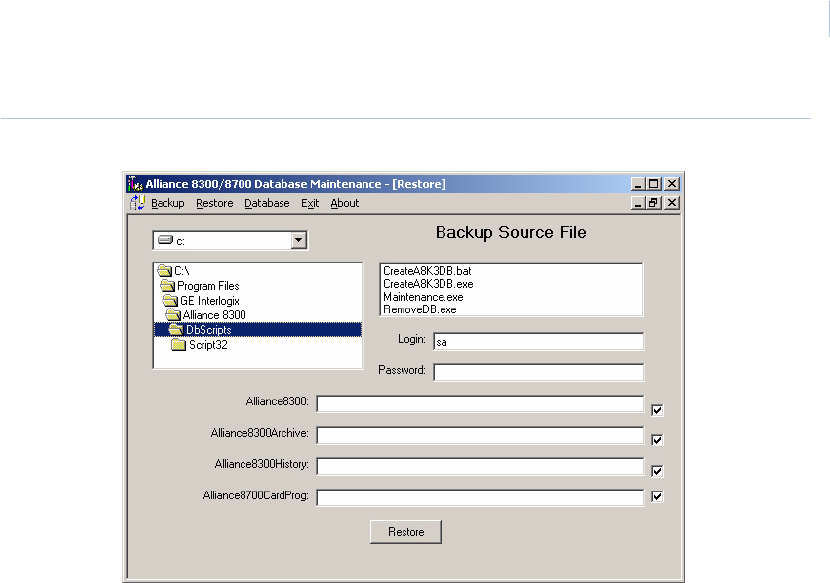Minimize the main application window
This screenshot has height=583, width=830.
tap(638, 184)
